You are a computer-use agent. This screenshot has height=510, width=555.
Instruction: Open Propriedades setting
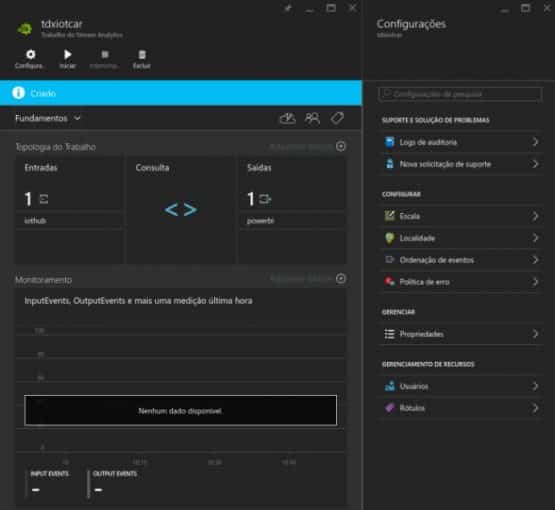(x=461, y=334)
